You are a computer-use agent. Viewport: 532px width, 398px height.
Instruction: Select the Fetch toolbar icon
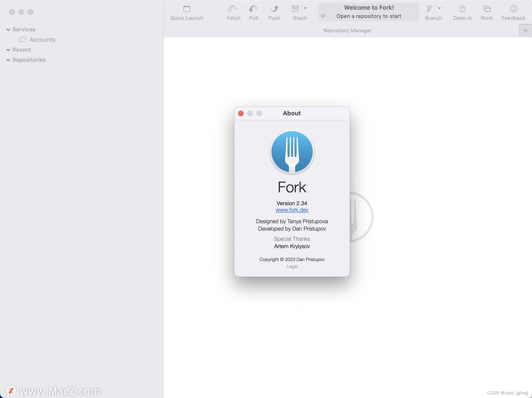coord(233,9)
